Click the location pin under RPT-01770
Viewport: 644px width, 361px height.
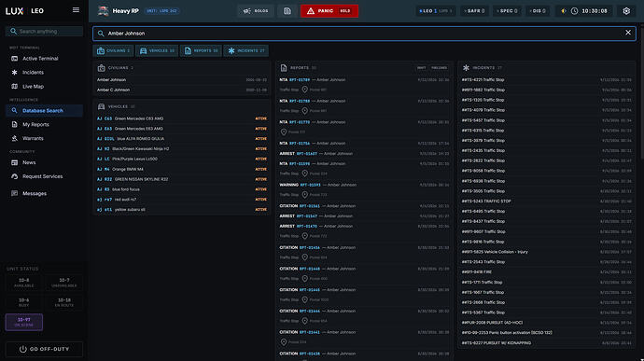click(284, 132)
